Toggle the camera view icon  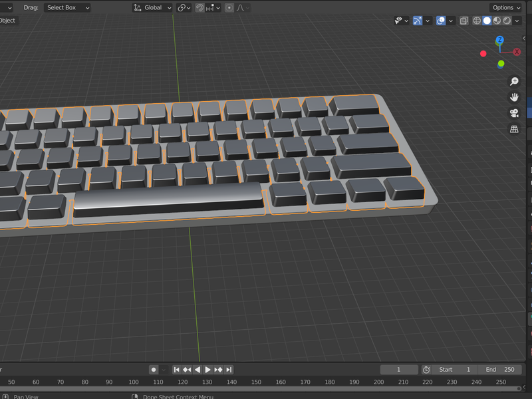(x=514, y=113)
